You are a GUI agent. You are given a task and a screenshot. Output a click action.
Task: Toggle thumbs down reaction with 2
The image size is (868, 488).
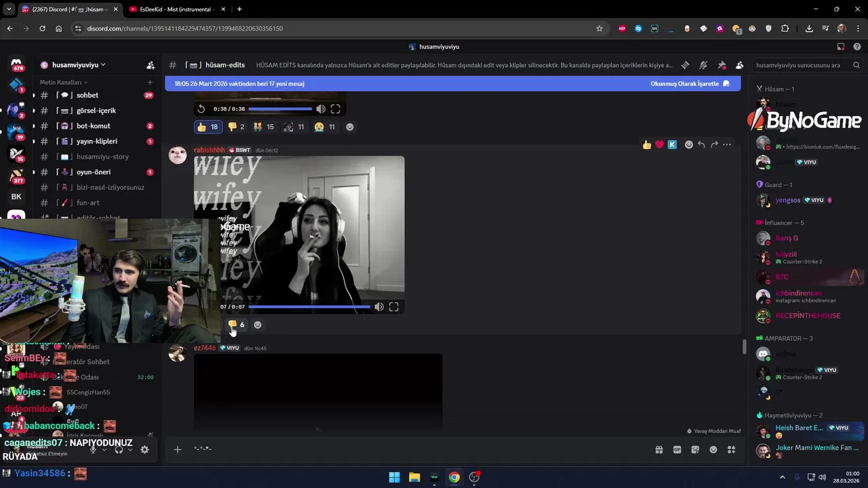pyautogui.click(x=236, y=127)
